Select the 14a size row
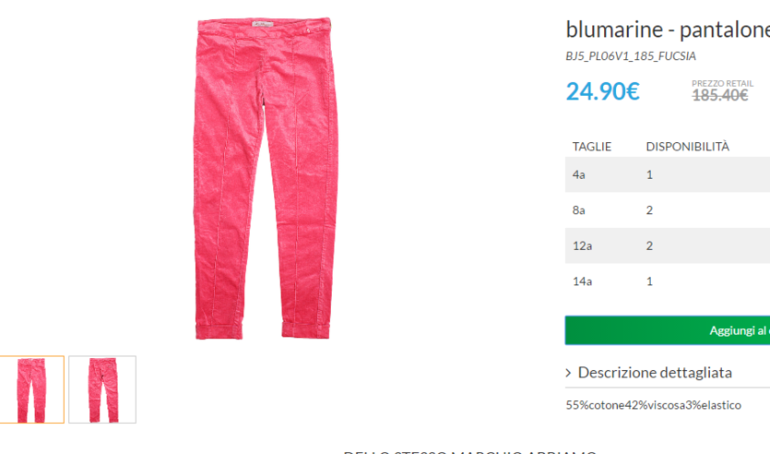Screen dimensions: 770x454 (x=667, y=281)
